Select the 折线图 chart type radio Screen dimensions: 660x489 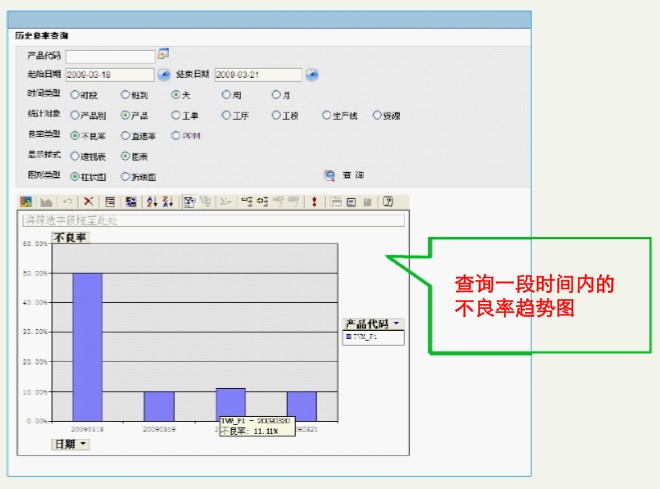point(125,177)
